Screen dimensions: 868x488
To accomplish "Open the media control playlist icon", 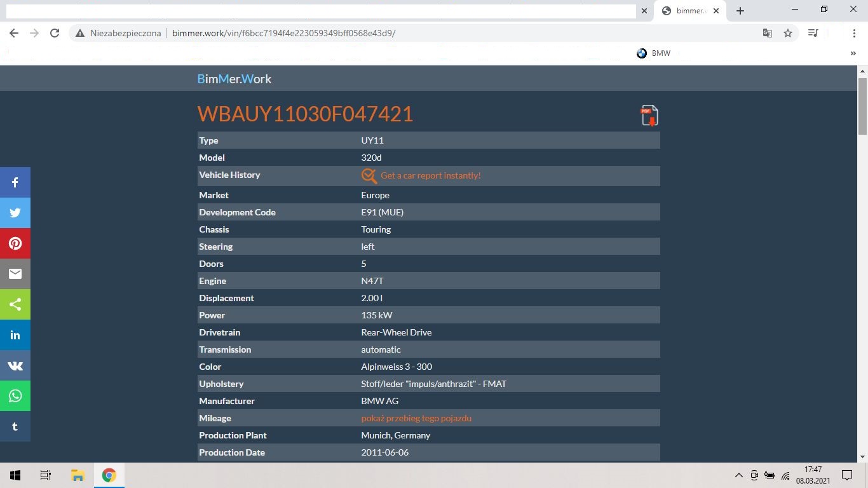I will click(x=813, y=33).
